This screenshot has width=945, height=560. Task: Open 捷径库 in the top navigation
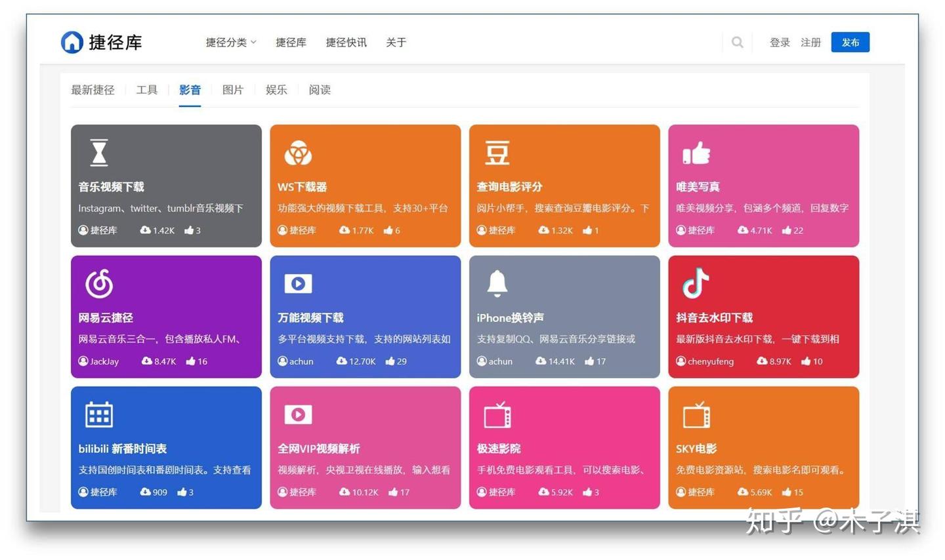(291, 43)
